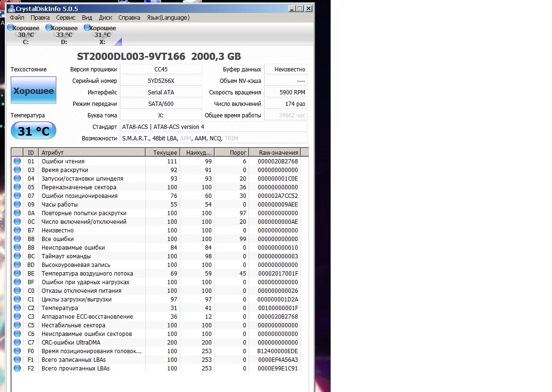Click the Наихуд... column header
Image resolution: width=552 pixels, height=392 pixels.
197,152
